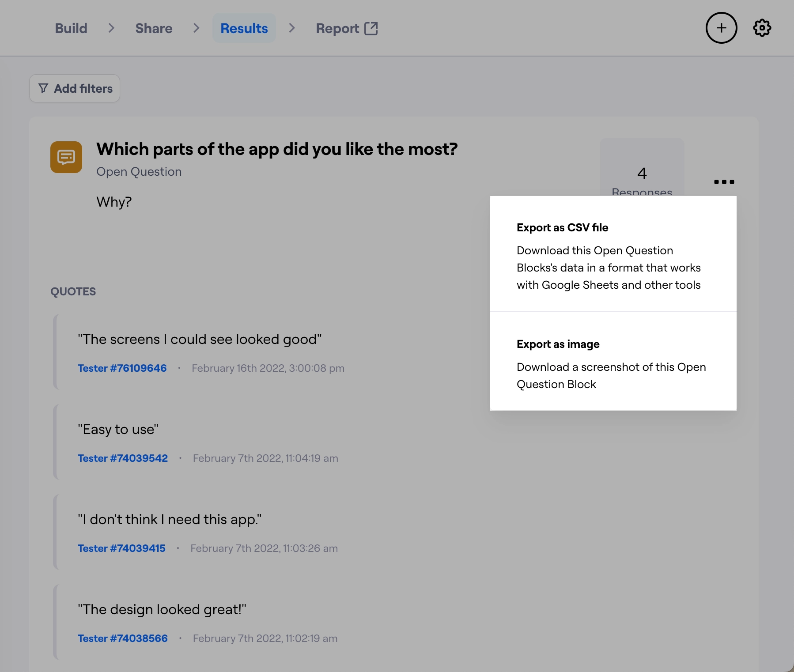Choose Export as image
The image size is (794, 672).
click(x=613, y=362)
